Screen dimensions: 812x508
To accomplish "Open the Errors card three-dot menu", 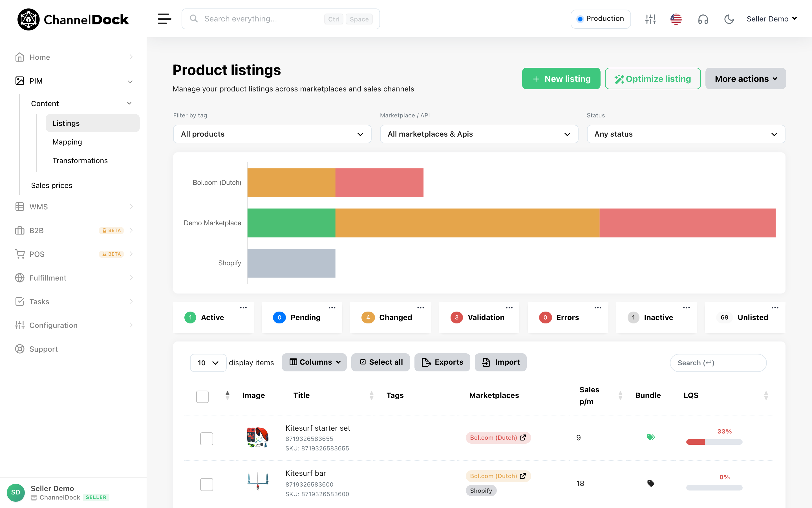I will (598, 307).
